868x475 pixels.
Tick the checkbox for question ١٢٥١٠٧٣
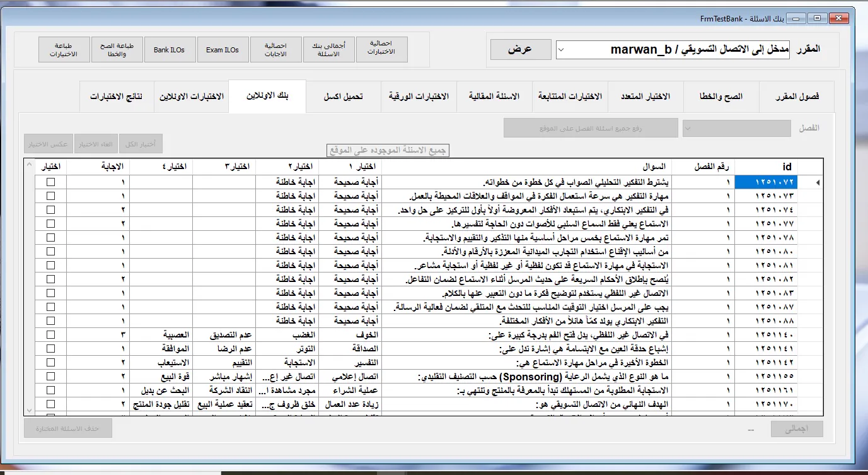tap(51, 196)
